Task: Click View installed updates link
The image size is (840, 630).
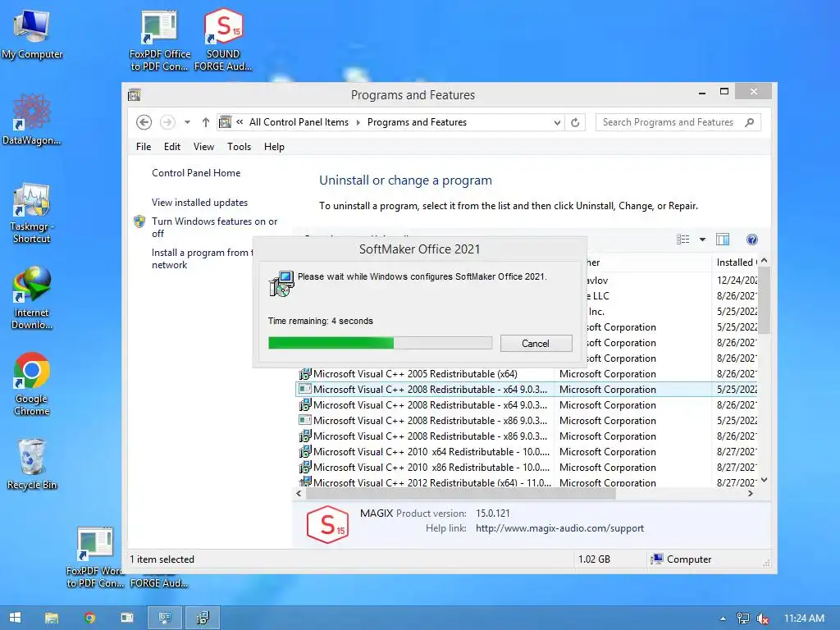Action: point(200,203)
